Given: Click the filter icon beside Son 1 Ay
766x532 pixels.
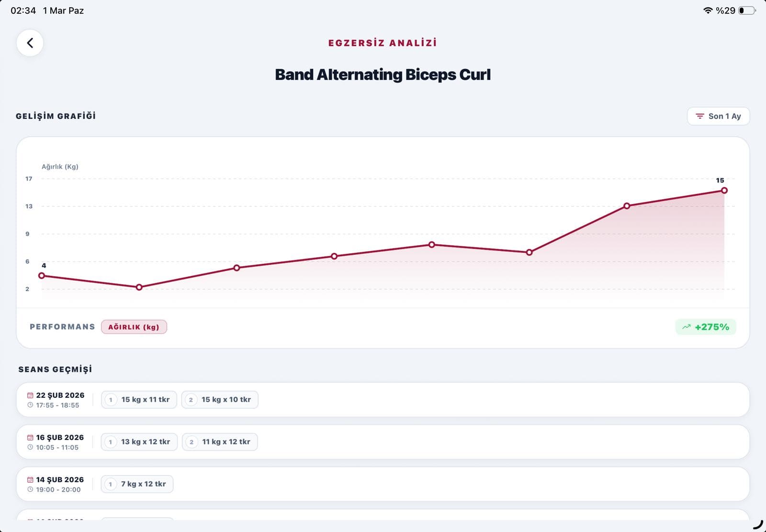Looking at the screenshot, I should coord(699,116).
